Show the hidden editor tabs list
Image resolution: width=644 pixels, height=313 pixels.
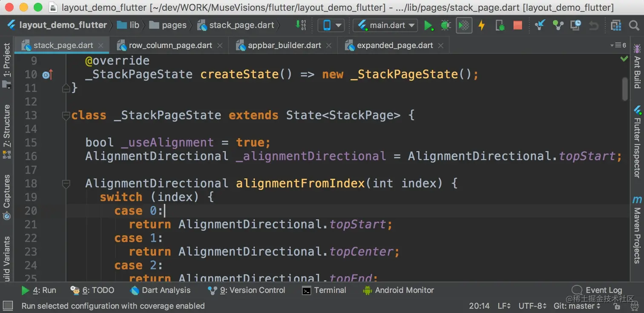tap(618, 45)
